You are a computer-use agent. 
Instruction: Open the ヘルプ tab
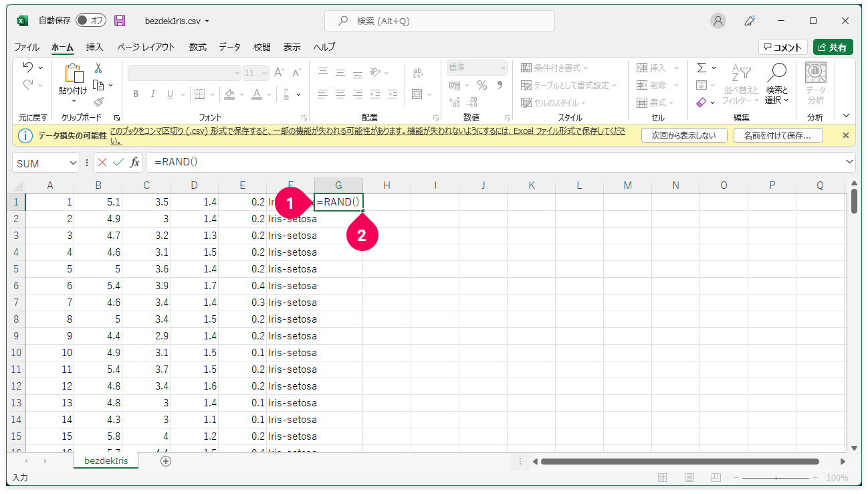(324, 47)
